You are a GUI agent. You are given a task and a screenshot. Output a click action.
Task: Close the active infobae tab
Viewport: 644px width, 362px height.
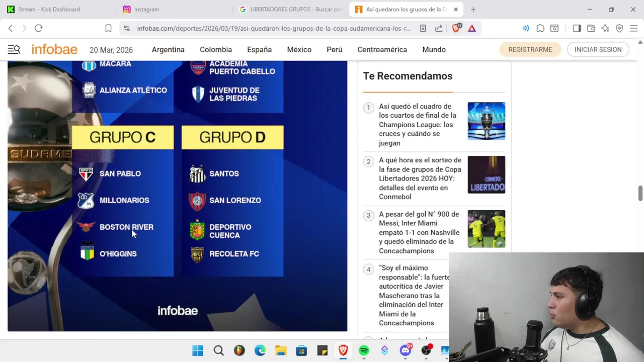coord(455,9)
